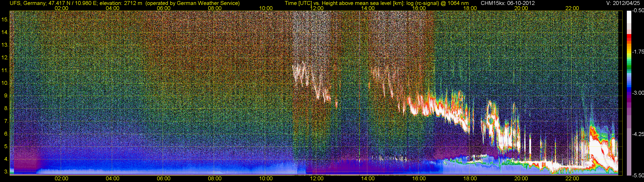Click the '9.' height axis label

pyautogui.click(x=6, y=96)
